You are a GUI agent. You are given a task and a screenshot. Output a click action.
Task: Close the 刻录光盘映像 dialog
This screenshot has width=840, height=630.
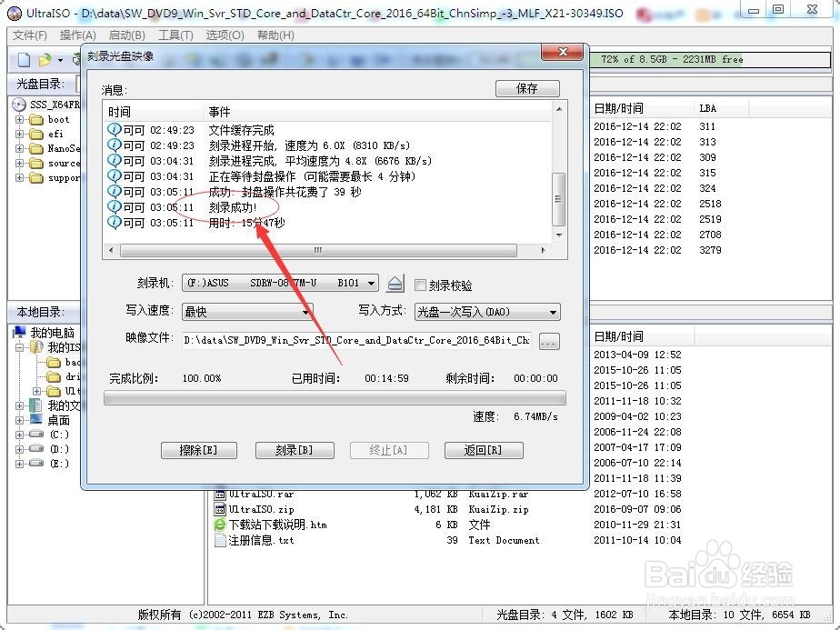click(x=562, y=52)
